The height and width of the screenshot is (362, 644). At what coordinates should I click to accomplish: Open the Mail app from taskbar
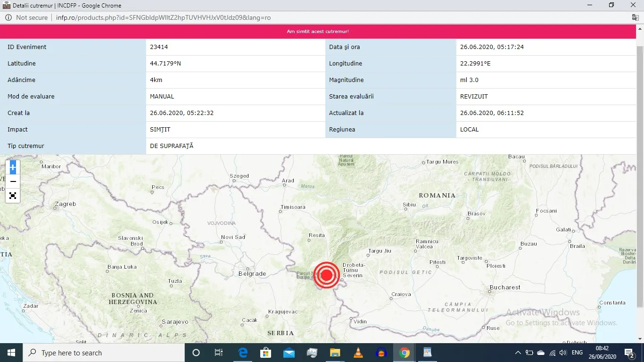tap(289, 353)
